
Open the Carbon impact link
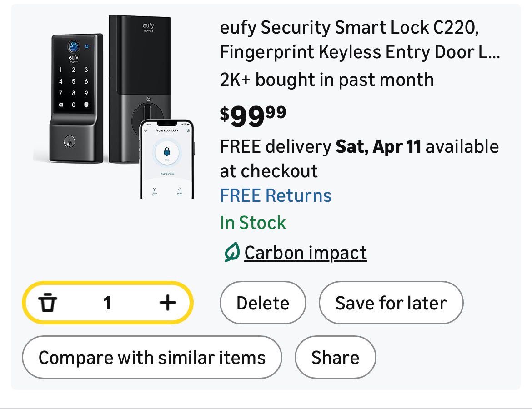click(x=306, y=253)
